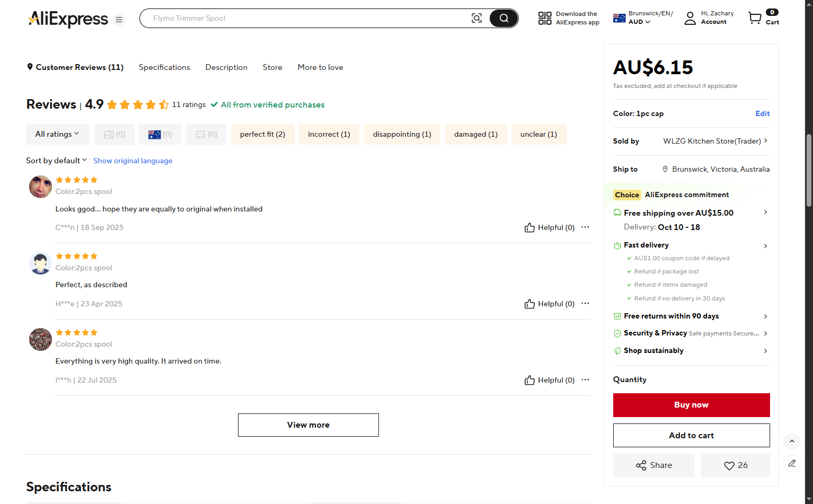Image resolution: width=813 pixels, height=504 pixels.
Task: Filter reviews by unclear (1)
Action: (538, 135)
